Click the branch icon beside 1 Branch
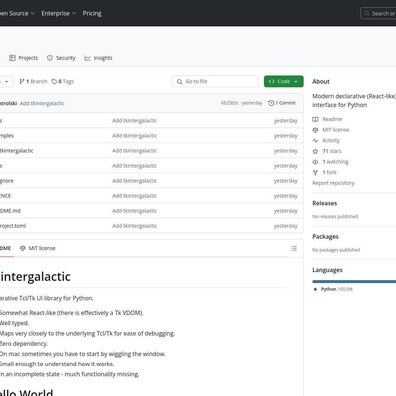This screenshot has width=396, height=396. click(22, 81)
